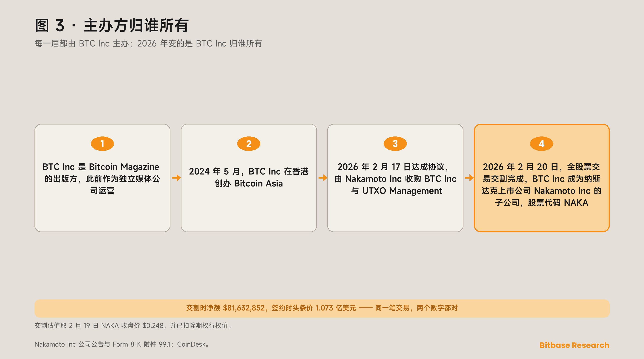This screenshot has width=644, height=359.
Task: Select the card text 2026 年 2 月 17 日达成协议
Action: tap(395, 179)
